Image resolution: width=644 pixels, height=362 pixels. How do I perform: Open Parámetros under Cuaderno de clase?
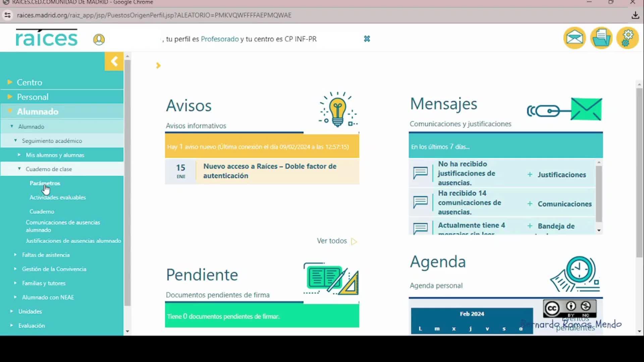(x=45, y=183)
